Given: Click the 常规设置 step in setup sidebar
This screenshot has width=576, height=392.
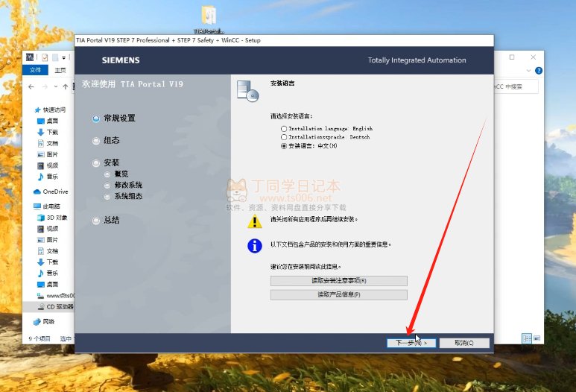Looking at the screenshot, I should click(x=114, y=118).
